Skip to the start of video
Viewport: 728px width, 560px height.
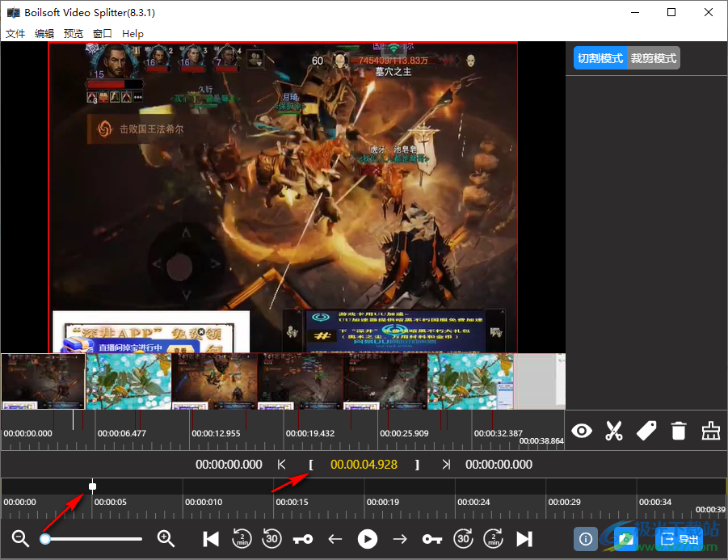click(x=211, y=539)
